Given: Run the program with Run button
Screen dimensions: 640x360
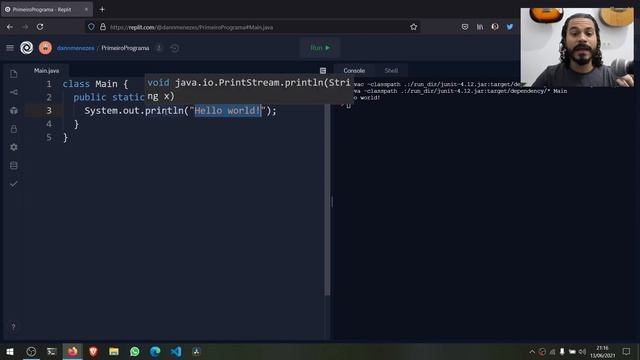Looking at the screenshot, I should point(320,48).
